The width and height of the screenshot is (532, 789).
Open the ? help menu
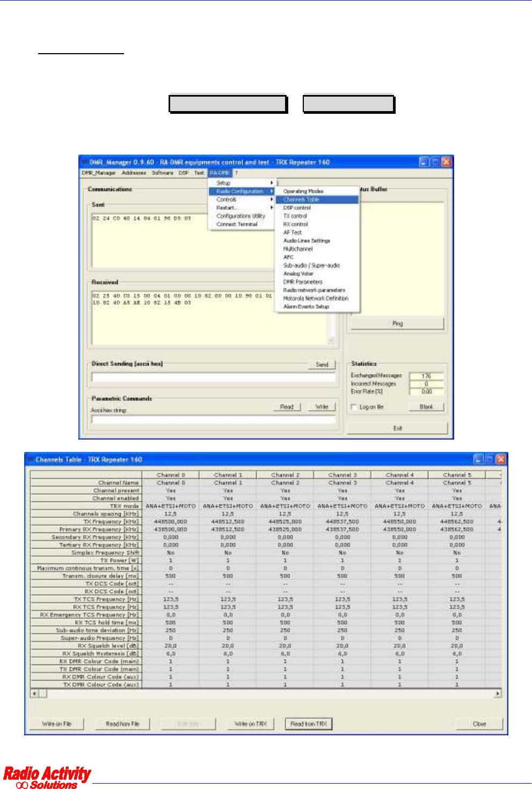236,173
